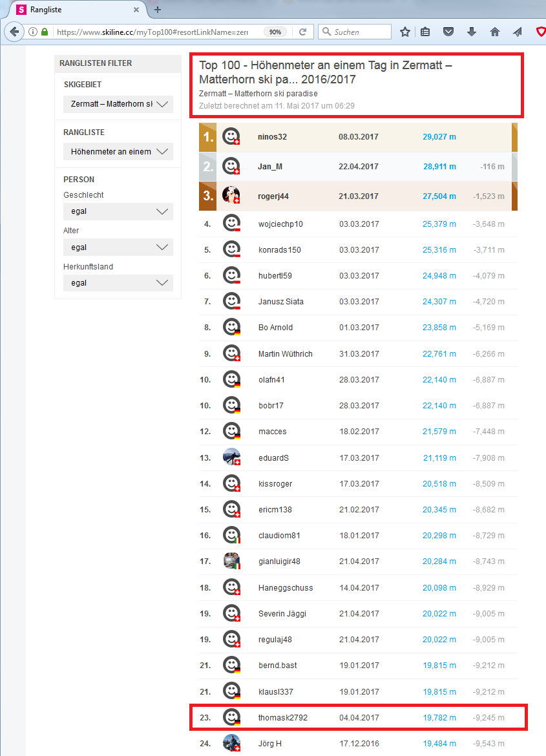The width and height of the screenshot is (546, 756).
Task: Save page to Pocket via toolbar icon
Action: point(448,32)
